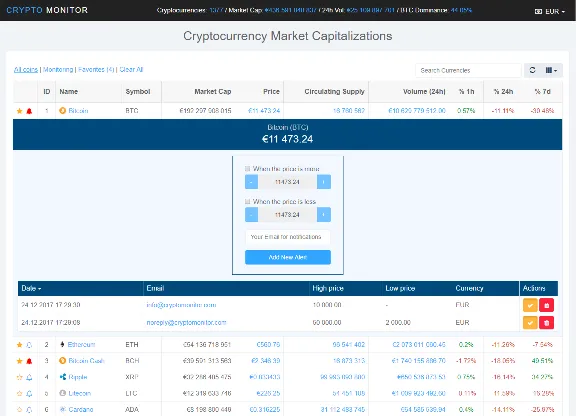Click the Add New Alert button
The width and height of the screenshot is (576, 416).
pyautogui.click(x=288, y=257)
